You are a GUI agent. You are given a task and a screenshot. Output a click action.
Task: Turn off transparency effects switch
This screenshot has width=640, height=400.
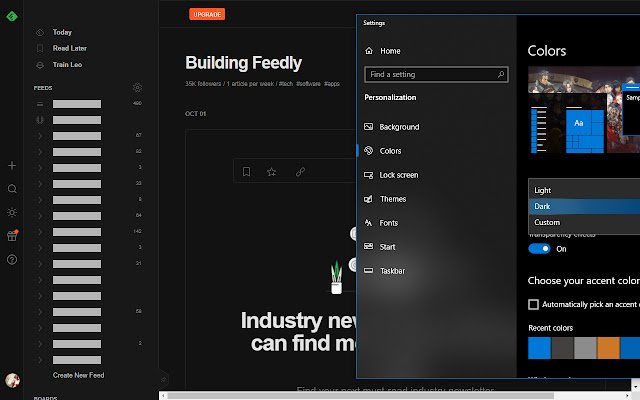click(539, 249)
